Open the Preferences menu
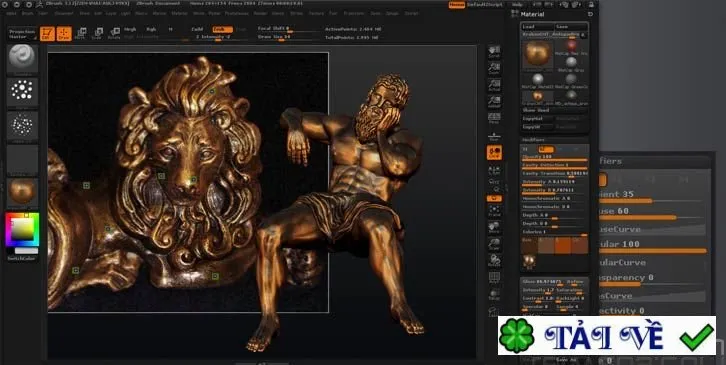 click(x=237, y=13)
